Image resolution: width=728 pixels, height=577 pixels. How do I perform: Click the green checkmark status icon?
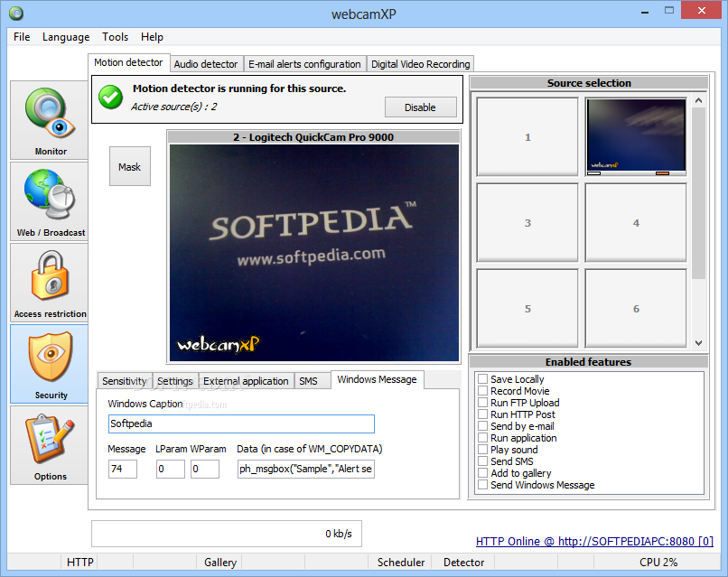pyautogui.click(x=110, y=97)
